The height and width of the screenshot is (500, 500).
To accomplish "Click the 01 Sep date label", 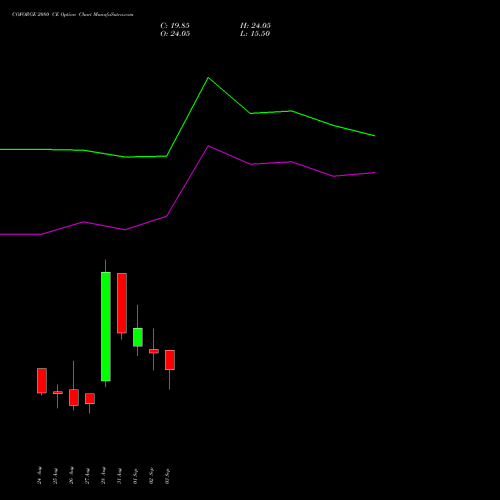I will coord(135,476).
